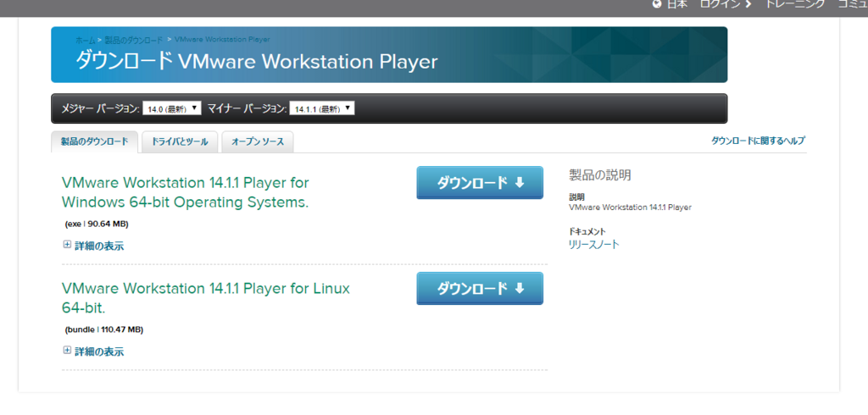This screenshot has height=415, width=868.
Task: Download Workstation 14.1.1 Player for Windows
Action: pos(480,183)
